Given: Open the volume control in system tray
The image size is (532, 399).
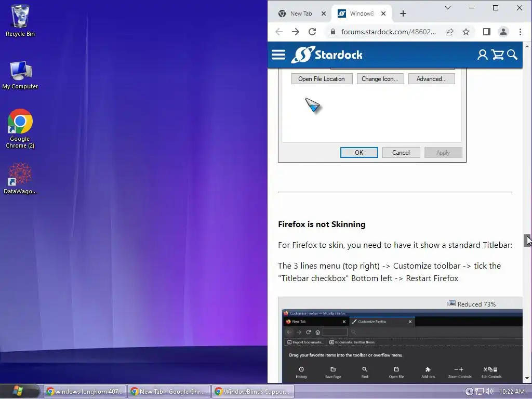Looking at the screenshot, I should tap(489, 392).
